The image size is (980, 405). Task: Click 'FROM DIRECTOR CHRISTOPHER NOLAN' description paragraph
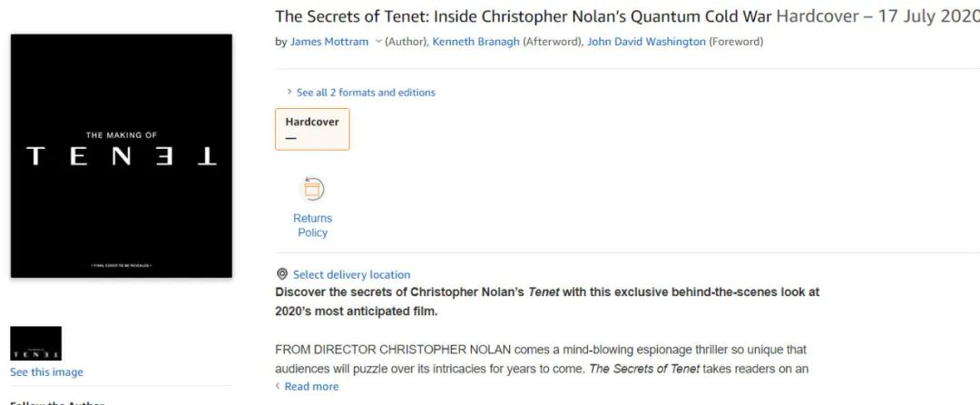[x=541, y=359]
